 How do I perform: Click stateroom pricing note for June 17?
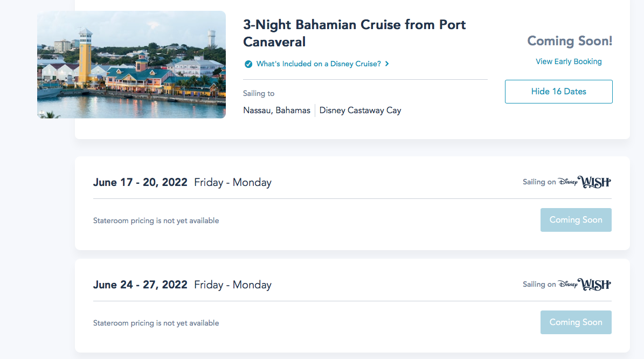tap(156, 220)
